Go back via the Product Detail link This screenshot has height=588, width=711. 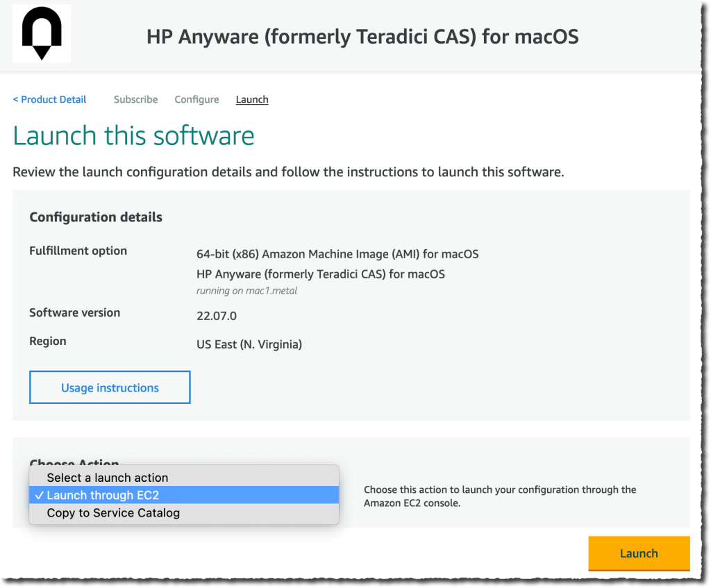[49, 99]
